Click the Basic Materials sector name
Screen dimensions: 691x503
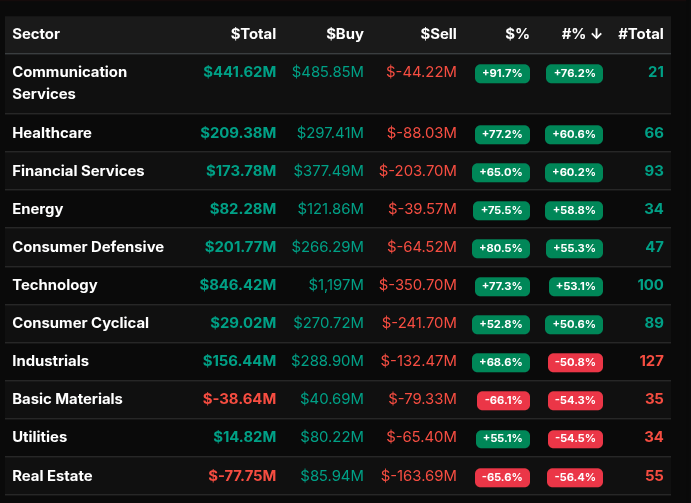pyautogui.click(x=67, y=399)
